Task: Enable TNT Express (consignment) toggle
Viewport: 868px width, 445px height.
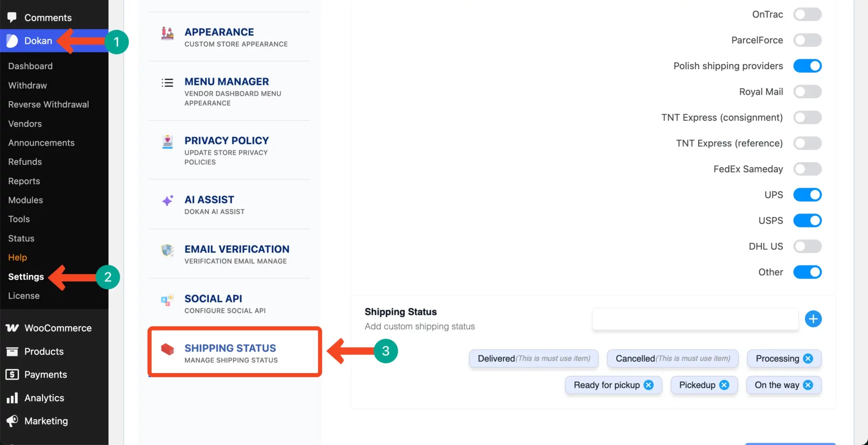Action: 807,118
